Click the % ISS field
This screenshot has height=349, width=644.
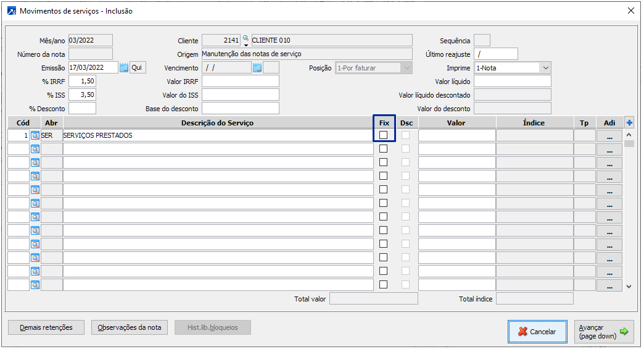(82, 95)
